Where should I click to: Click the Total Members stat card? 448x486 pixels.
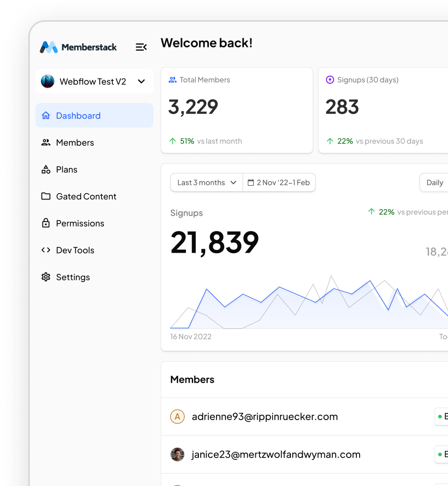[236, 111]
